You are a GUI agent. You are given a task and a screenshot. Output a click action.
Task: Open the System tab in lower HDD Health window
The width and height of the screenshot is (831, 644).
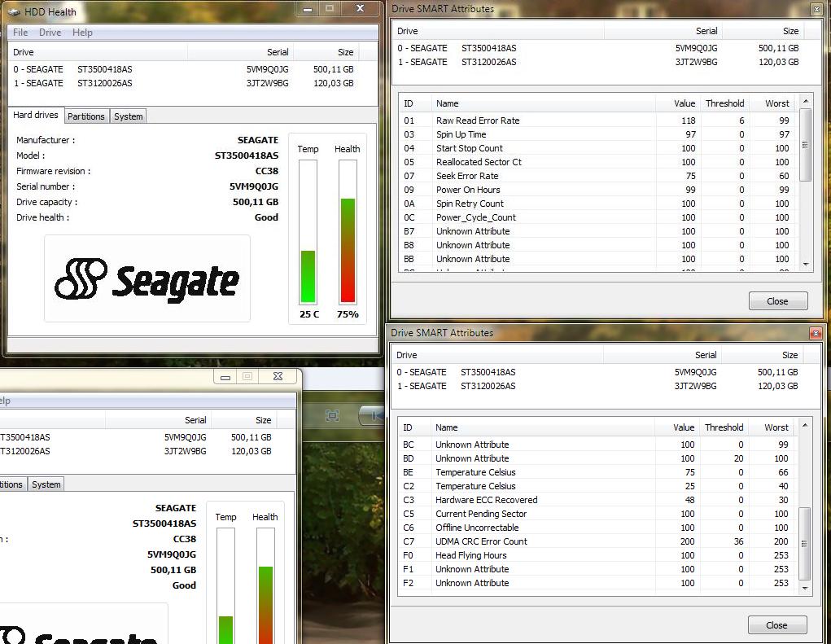tap(46, 484)
